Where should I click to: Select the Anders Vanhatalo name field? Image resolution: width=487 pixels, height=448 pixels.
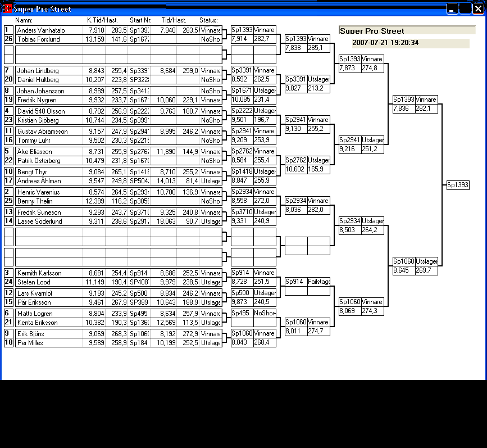[48, 30]
